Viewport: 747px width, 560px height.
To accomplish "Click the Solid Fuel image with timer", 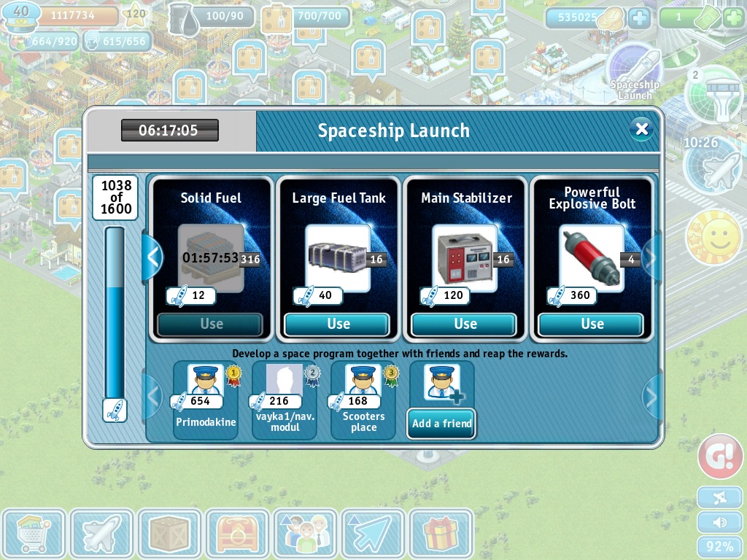I will click(211, 257).
